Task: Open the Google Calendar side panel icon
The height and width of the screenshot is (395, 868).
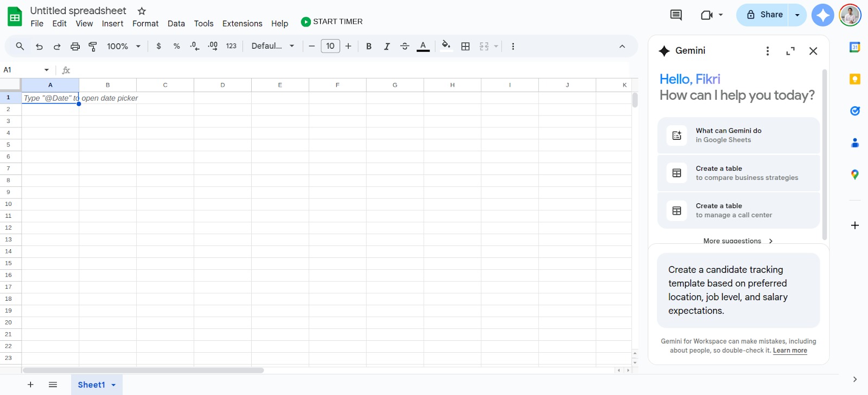Action: (854, 47)
